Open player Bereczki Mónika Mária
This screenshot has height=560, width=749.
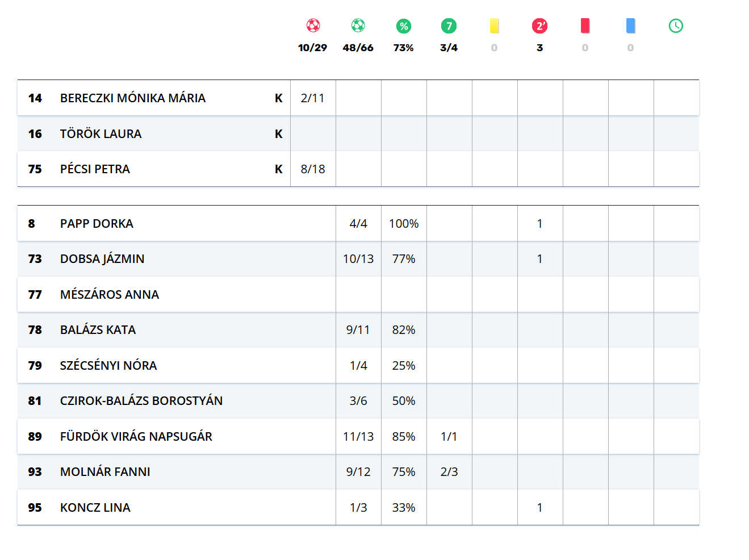132,98
